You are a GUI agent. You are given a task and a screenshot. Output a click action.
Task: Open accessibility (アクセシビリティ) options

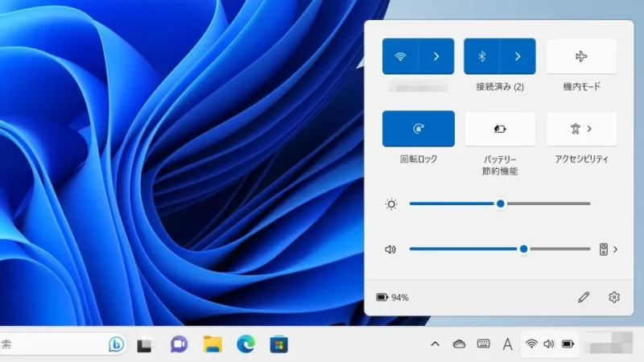coord(581,129)
